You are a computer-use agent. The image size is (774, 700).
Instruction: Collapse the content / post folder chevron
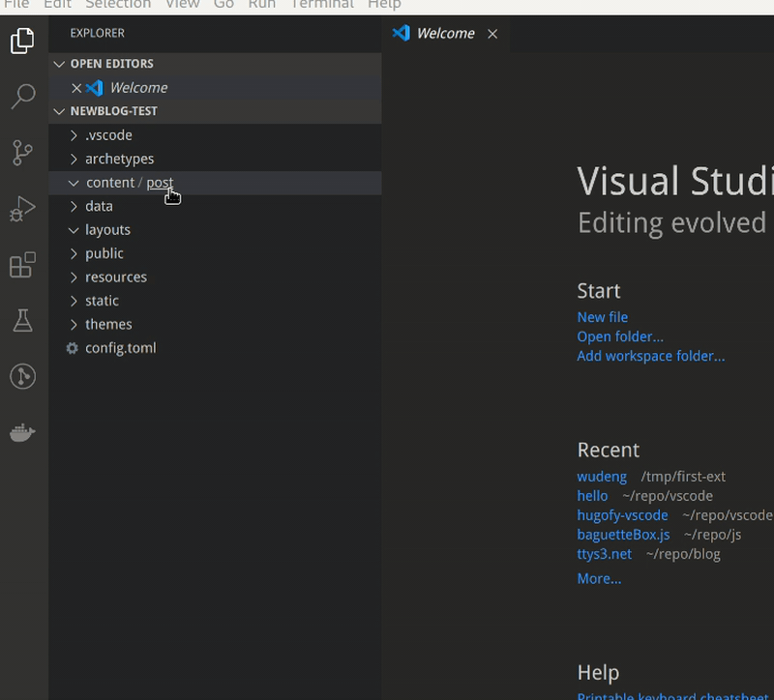pos(74,183)
